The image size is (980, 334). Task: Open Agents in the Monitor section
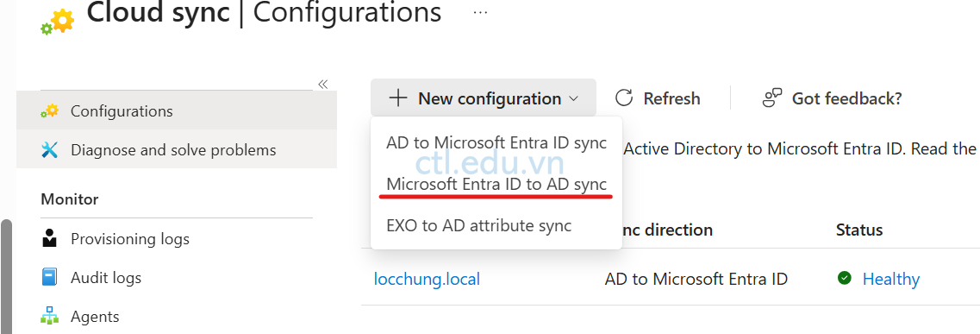(95, 317)
